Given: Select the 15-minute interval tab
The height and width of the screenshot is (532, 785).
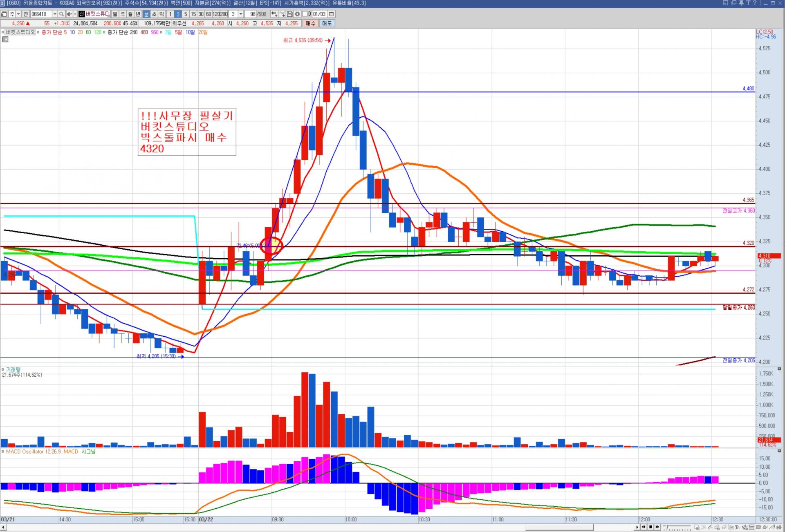Looking at the screenshot, I should click(x=193, y=14).
